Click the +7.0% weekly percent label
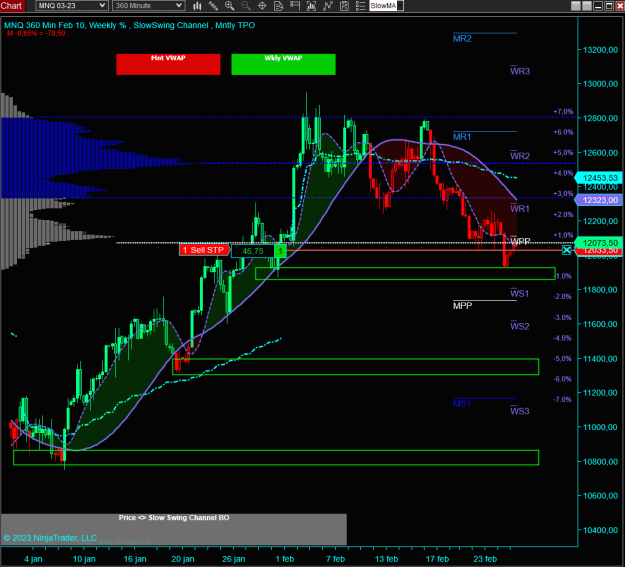The height and width of the screenshot is (567, 625). (563, 112)
